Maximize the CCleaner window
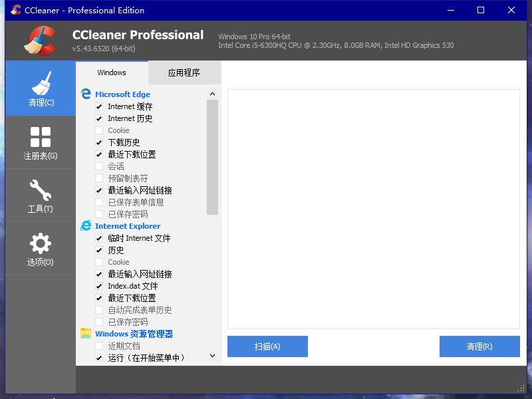The width and height of the screenshot is (532, 399). 481,10
